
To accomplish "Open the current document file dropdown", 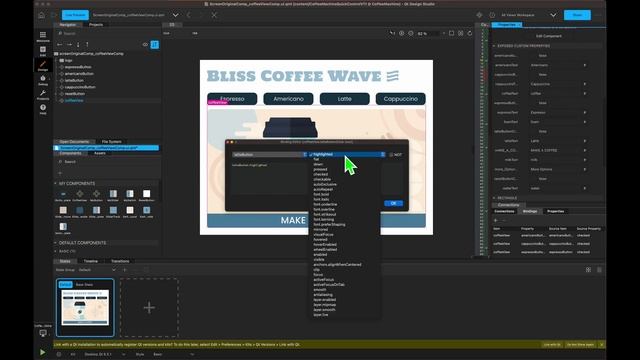I will (175, 15).
